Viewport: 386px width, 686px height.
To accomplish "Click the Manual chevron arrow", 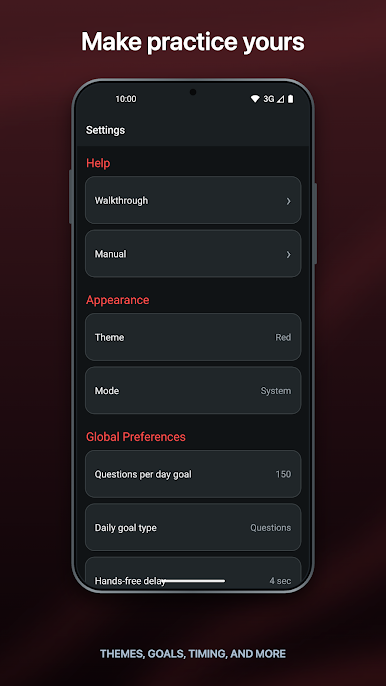I will pyautogui.click(x=288, y=255).
